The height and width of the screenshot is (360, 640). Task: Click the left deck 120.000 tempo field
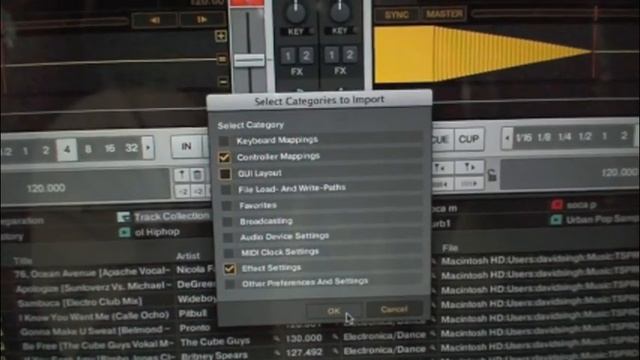click(46, 189)
